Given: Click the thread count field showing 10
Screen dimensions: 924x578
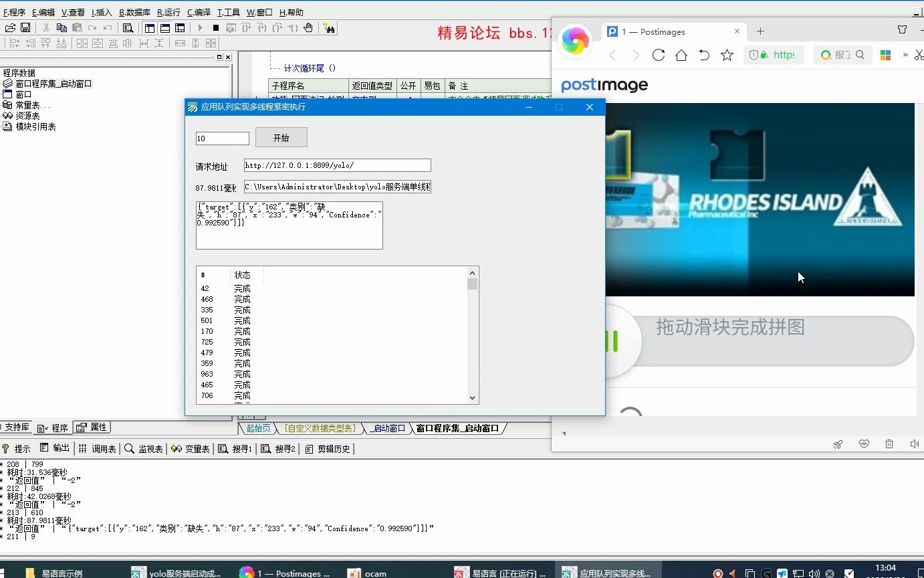Looking at the screenshot, I should point(223,138).
